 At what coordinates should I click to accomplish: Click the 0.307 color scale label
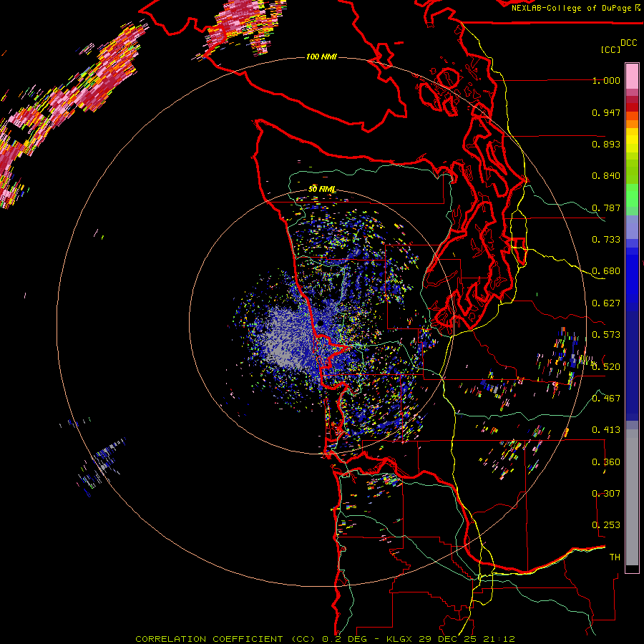[606, 494]
